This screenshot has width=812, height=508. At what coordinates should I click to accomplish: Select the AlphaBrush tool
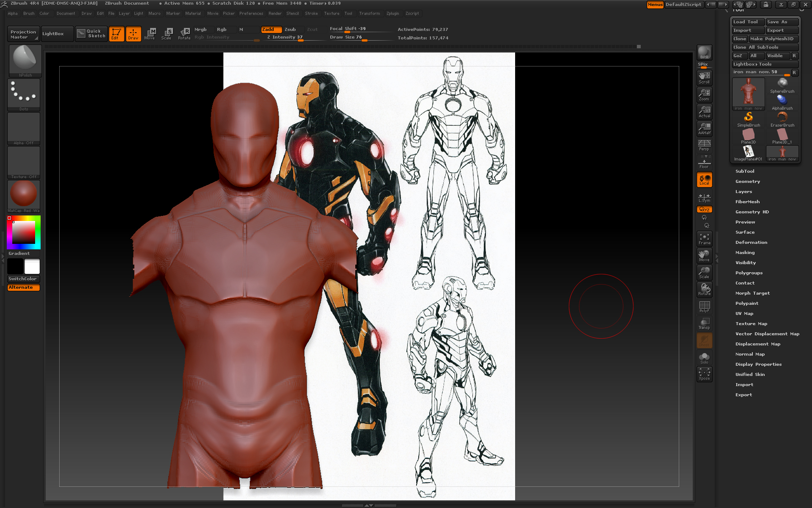782,102
